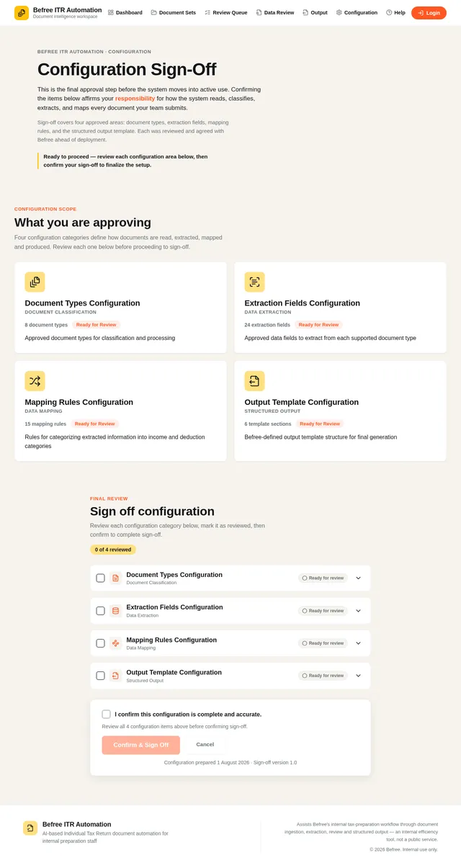
Task: Go to Document Sets in navigation
Action: click(173, 13)
